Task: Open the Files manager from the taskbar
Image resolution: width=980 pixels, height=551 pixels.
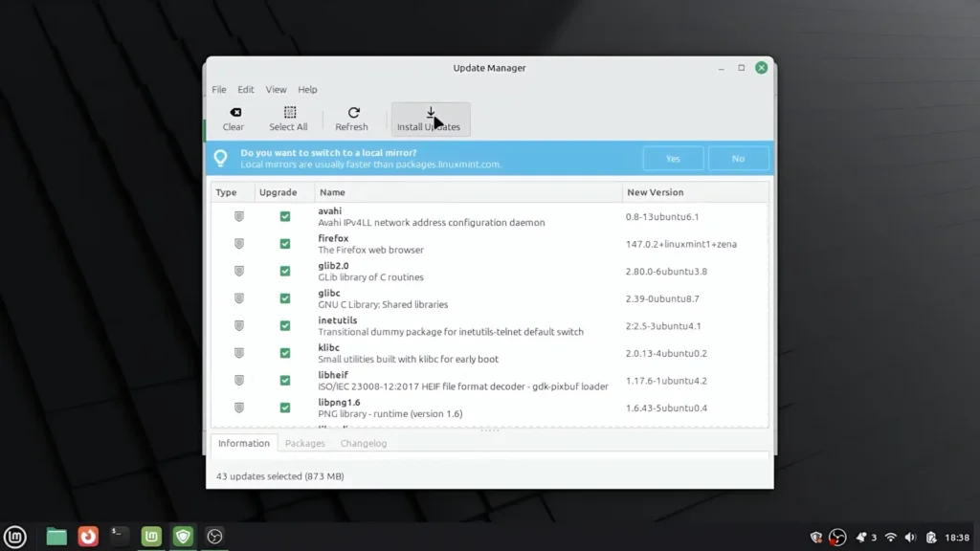Action: point(56,537)
